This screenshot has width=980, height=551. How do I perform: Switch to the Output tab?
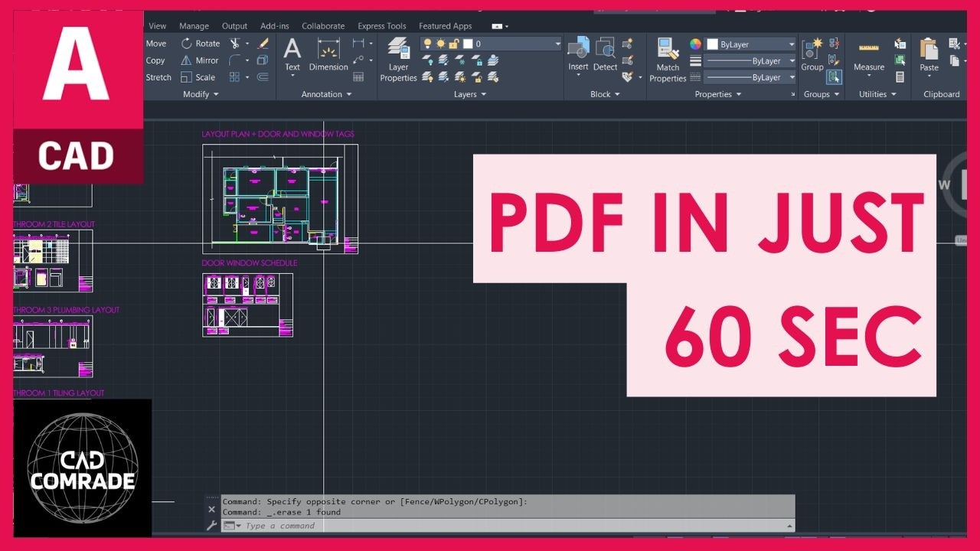pos(234,26)
